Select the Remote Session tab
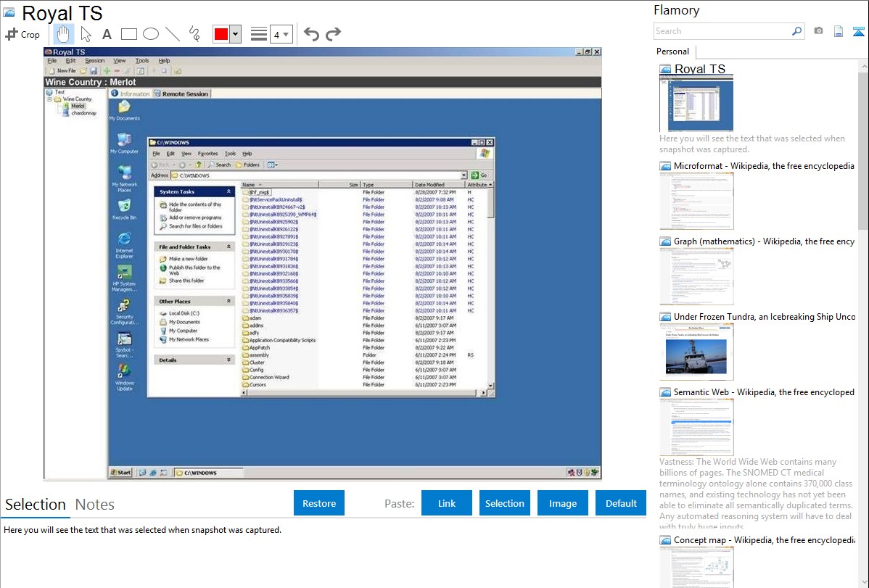869x588 pixels. tap(181, 94)
